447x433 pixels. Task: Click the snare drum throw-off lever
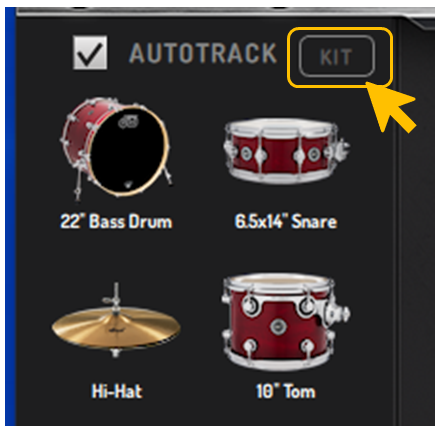[339, 149]
